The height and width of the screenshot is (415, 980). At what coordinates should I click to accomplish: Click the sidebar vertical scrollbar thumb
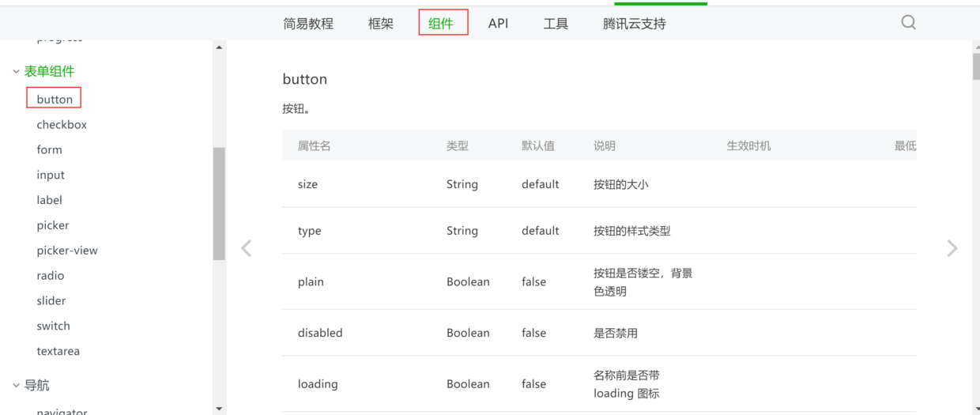click(219, 203)
